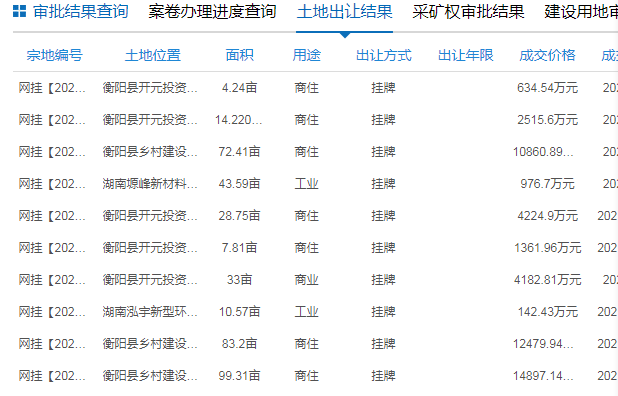Click the 12479.94... price cell
This screenshot has width=618, height=396.
click(543, 344)
